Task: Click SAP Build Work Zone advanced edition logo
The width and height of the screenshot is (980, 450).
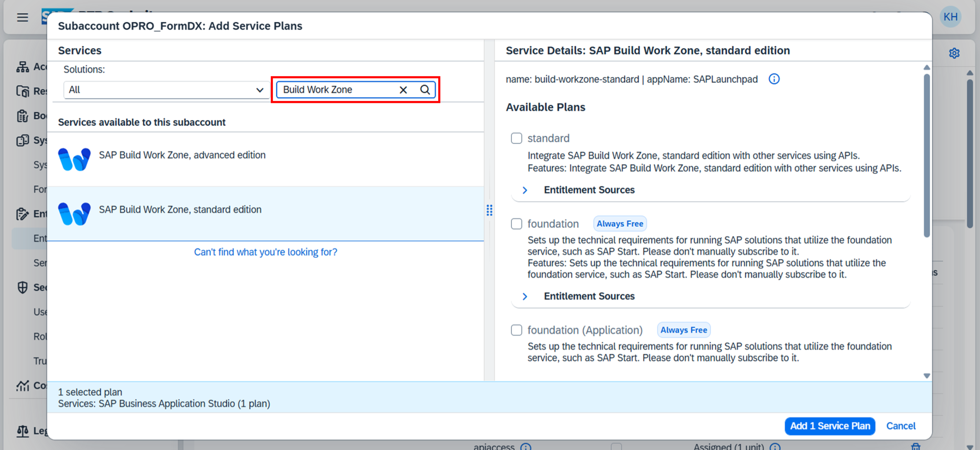Action: click(x=74, y=159)
